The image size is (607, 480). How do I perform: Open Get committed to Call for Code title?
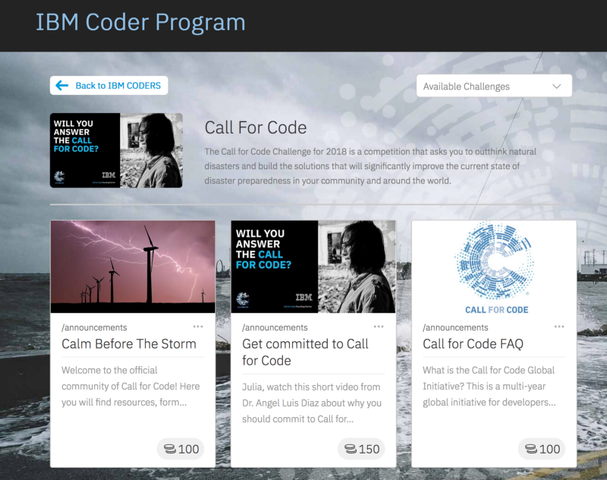point(305,352)
